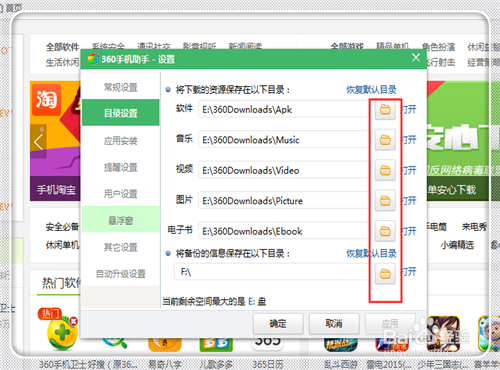
Task: Click the E:\360Downloads\Video path field
Action: point(286,170)
